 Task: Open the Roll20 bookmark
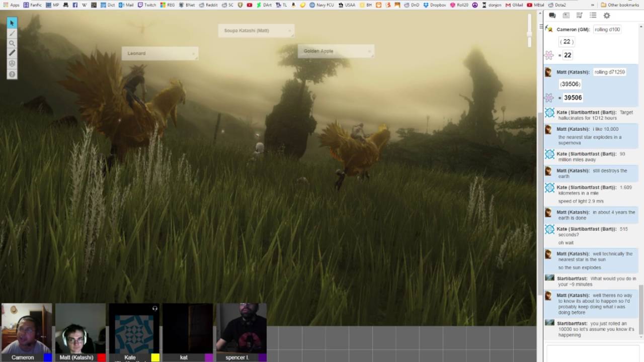pyautogui.click(x=458, y=5)
